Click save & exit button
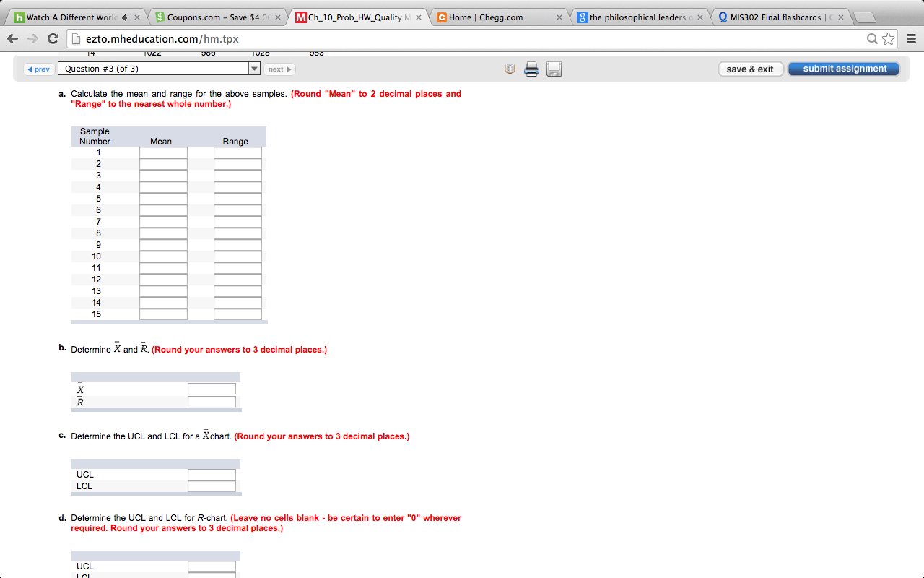The width and height of the screenshot is (924, 578). click(750, 69)
